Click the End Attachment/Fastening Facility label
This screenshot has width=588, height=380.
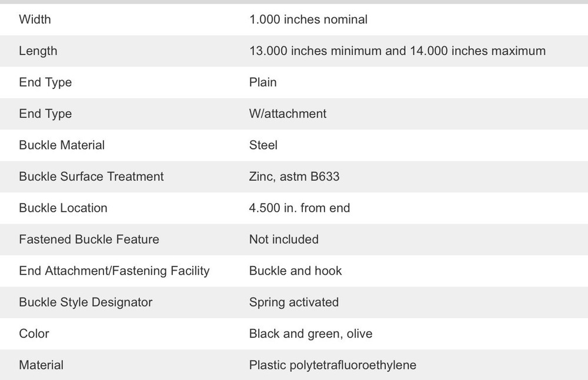click(x=114, y=271)
